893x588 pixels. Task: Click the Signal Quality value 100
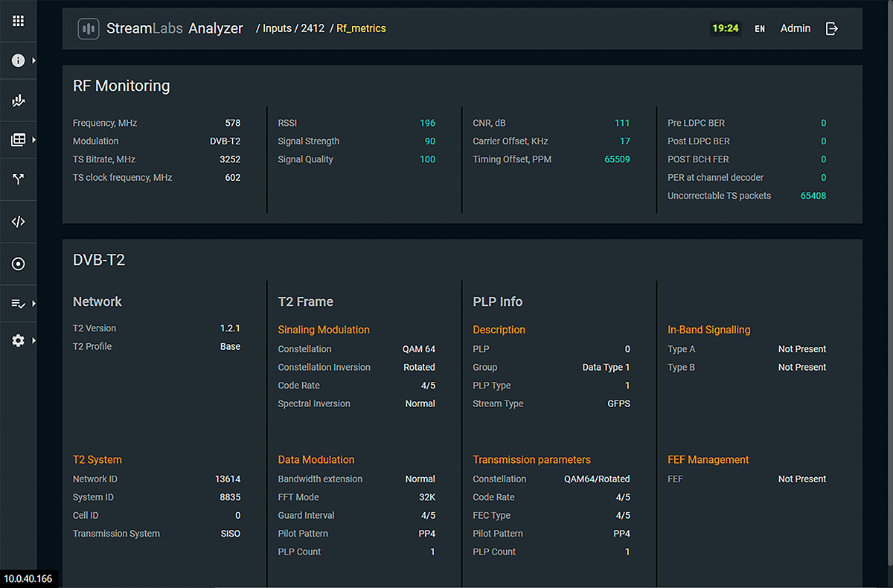tap(428, 159)
